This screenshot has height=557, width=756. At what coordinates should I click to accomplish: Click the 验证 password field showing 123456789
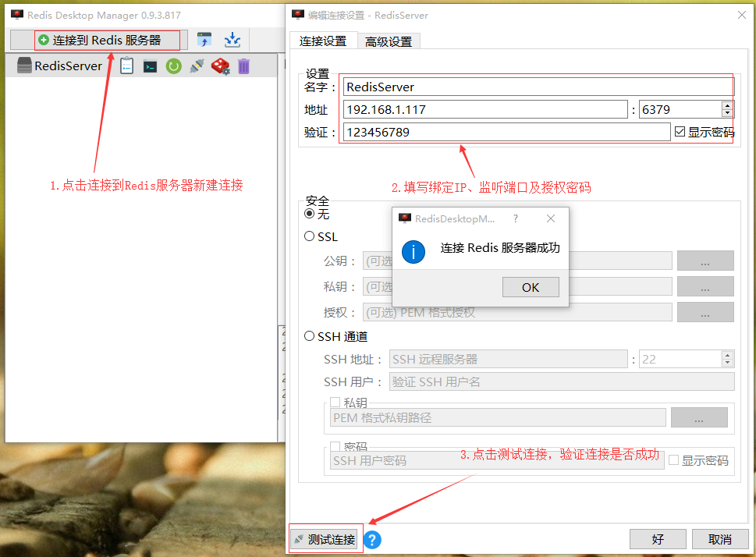(507, 132)
